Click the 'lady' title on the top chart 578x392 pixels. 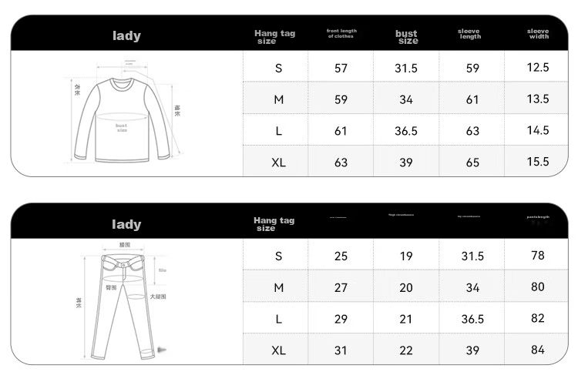(x=126, y=35)
